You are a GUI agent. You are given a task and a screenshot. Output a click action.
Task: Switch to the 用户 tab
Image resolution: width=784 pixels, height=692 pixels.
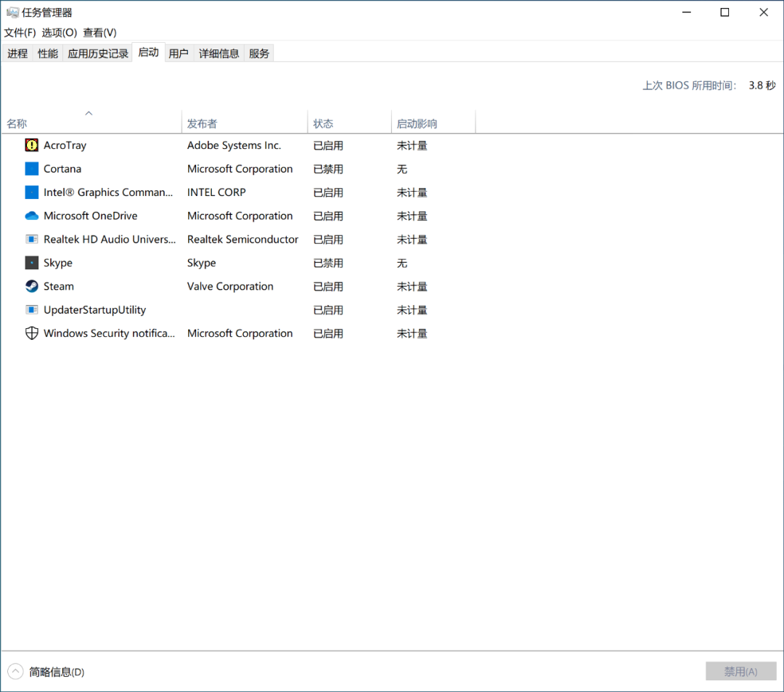click(179, 54)
